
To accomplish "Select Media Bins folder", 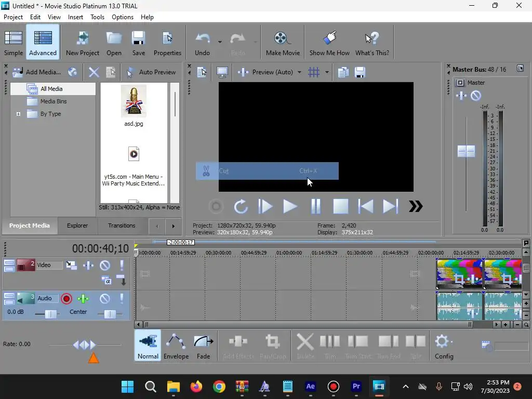I will tap(54, 101).
